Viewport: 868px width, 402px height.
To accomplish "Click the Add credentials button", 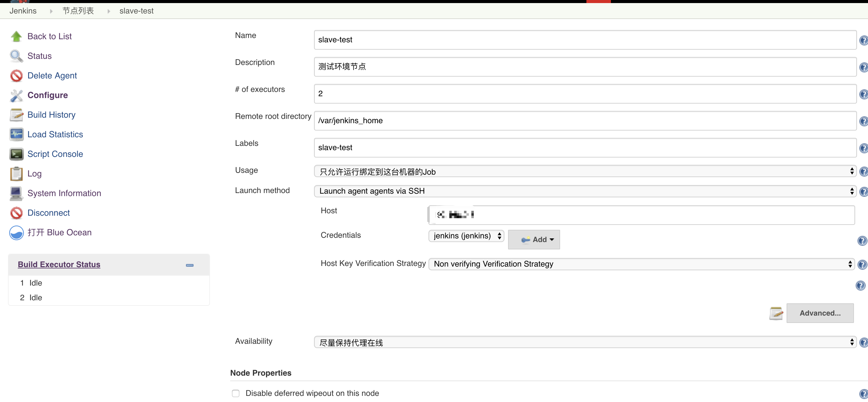I will 534,240.
